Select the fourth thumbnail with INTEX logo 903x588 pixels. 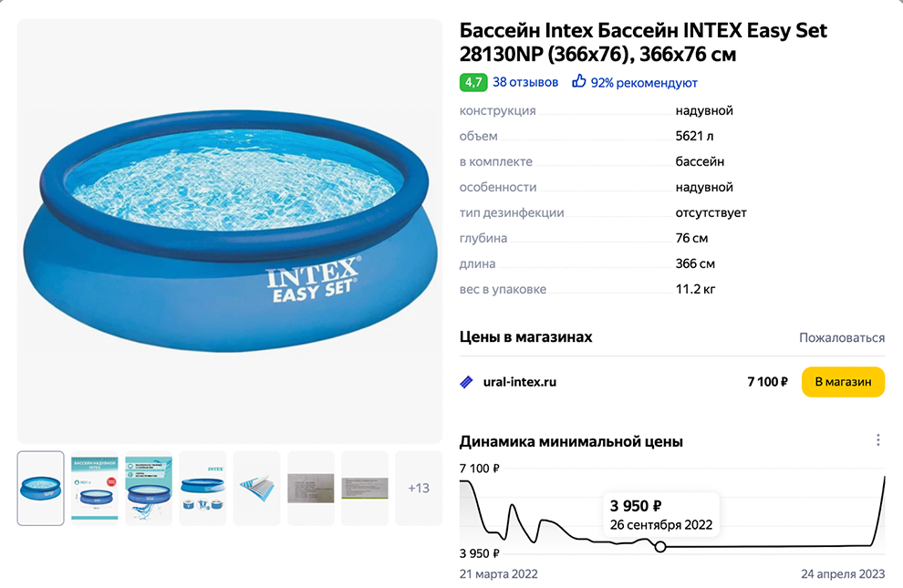202,488
